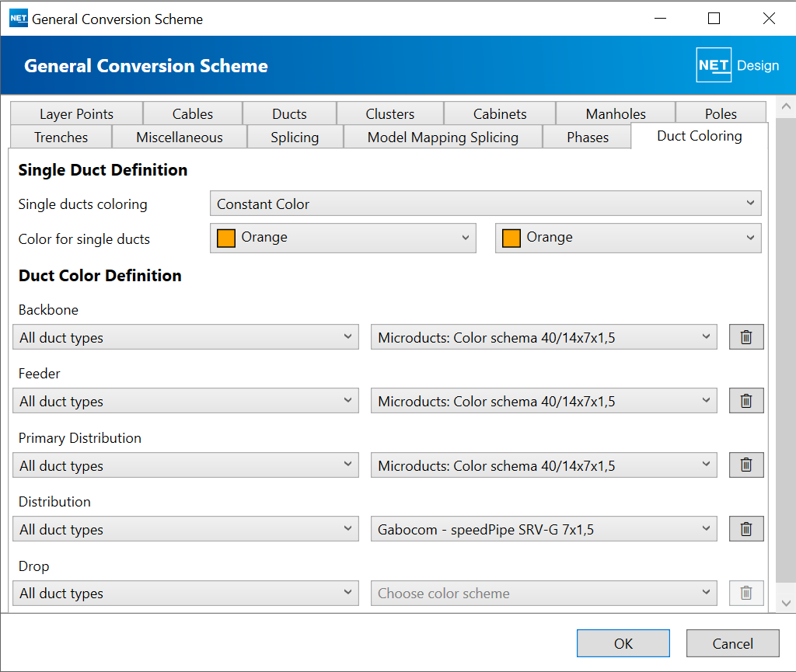Delete the Feeder duct color rule
796x672 pixels.
746,401
